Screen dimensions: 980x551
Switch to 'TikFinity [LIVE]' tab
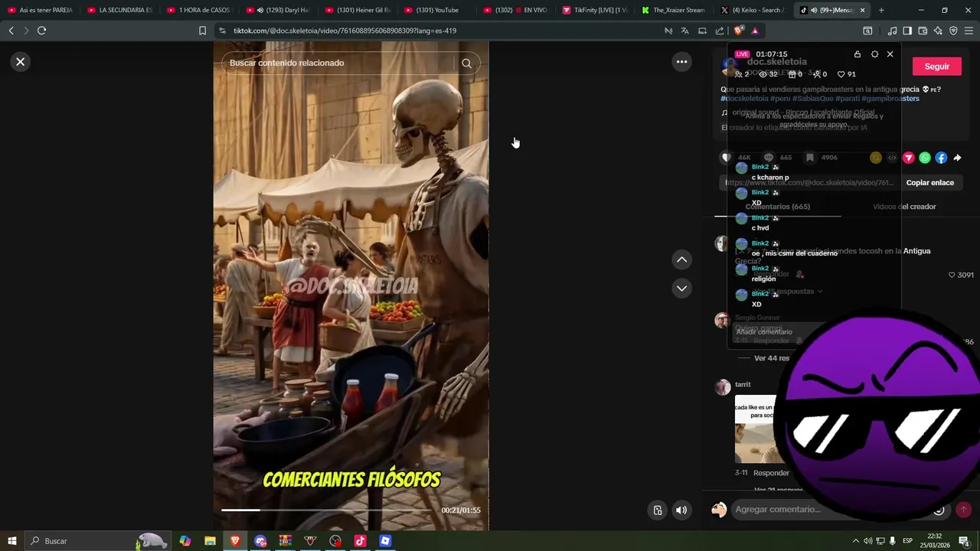(x=595, y=10)
